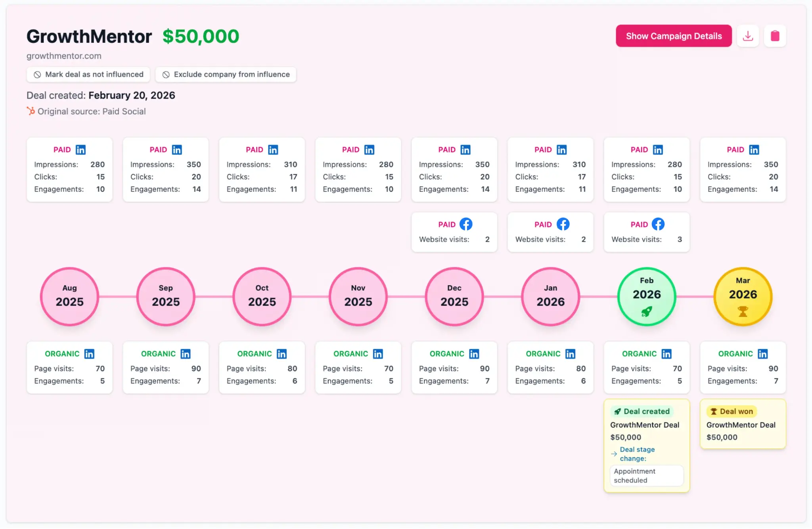This screenshot has height=529, width=812.
Task: Select the Dec 2025 timeline circle
Action: pos(454,297)
